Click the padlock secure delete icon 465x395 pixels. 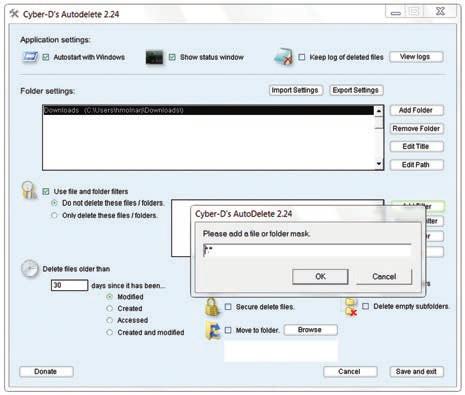[x=212, y=307]
